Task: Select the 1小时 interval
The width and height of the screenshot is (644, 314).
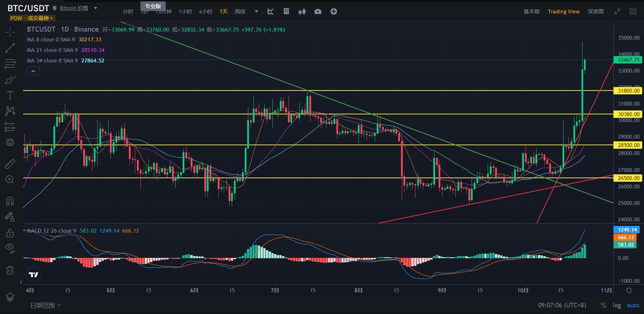Action: [x=185, y=11]
